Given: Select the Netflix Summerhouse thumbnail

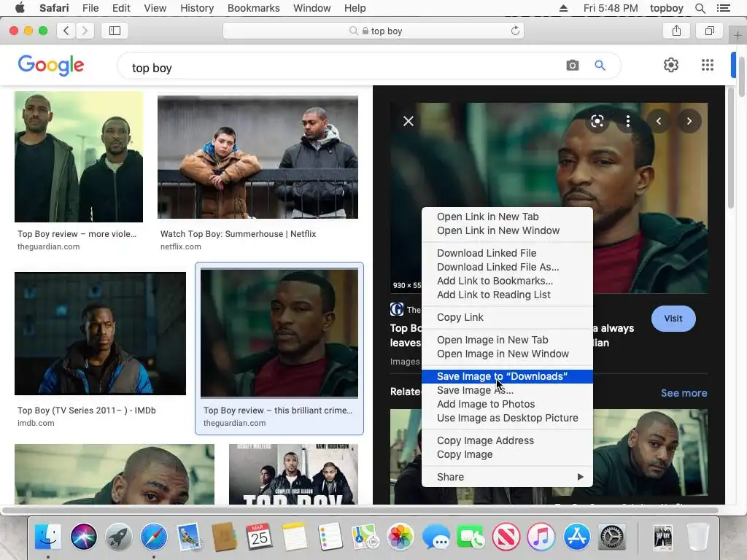Looking at the screenshot, I should click(258, 157).
